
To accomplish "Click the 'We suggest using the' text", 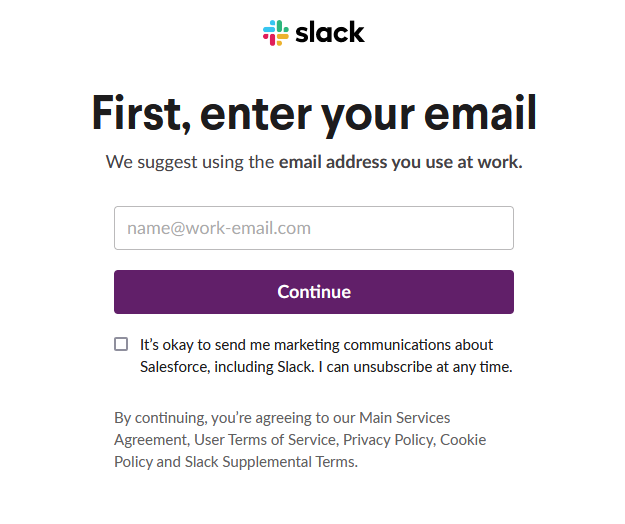I will 190,163.
